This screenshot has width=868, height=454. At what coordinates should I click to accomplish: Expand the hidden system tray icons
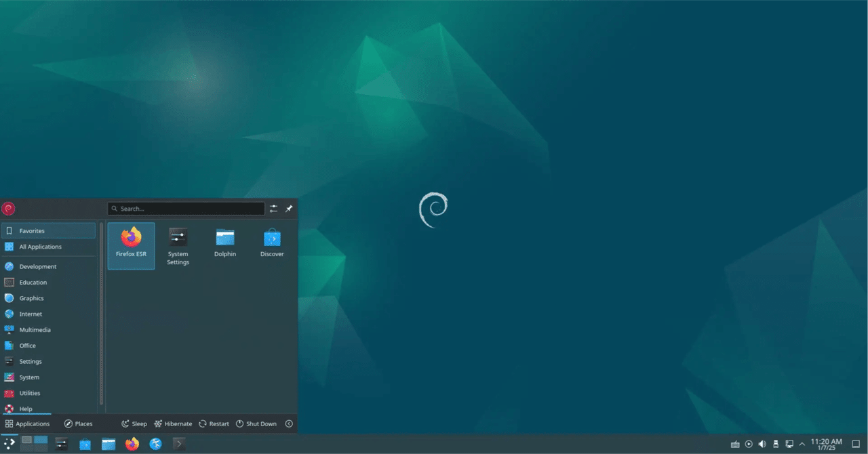click(x=801, y=444)
